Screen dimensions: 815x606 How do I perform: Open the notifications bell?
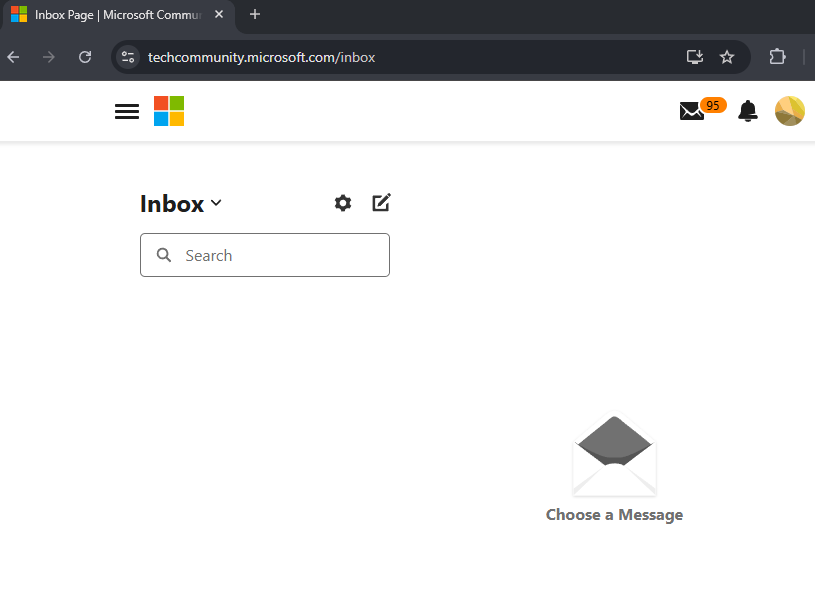click(748, 111)
